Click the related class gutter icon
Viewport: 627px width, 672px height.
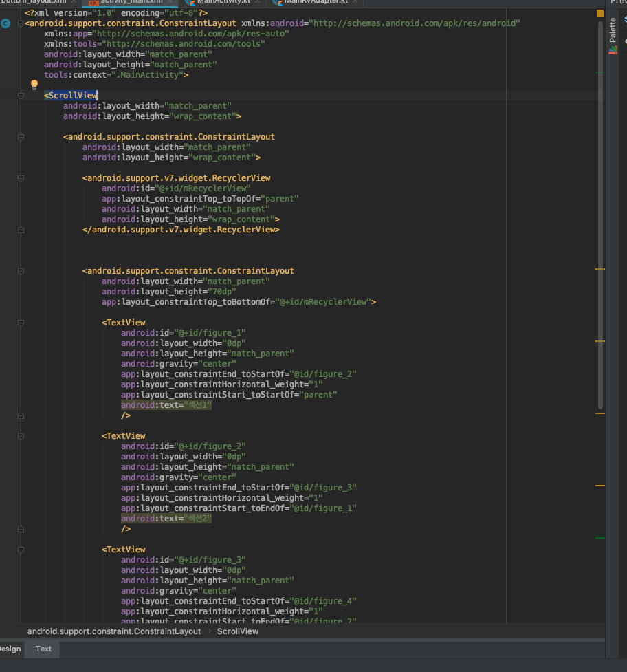point(5,23)
